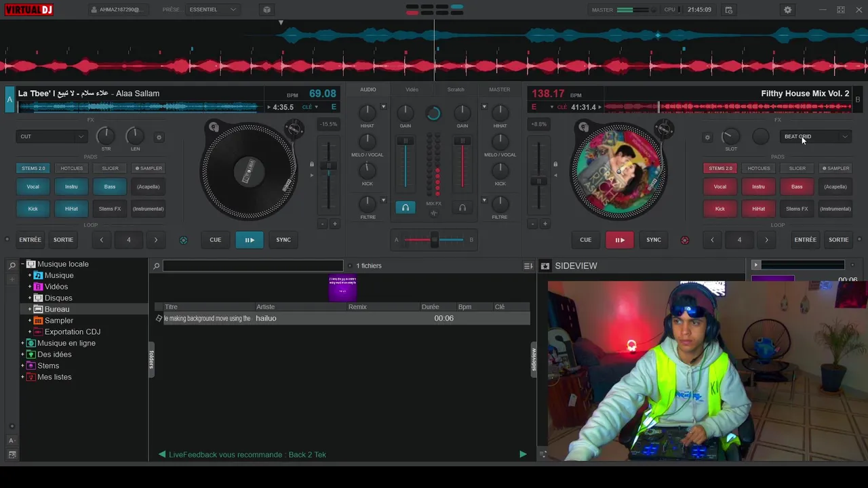Viewport: 868px width, 488px height.
Task: Click the left deck SYNC button
Action: click(283, 239)
